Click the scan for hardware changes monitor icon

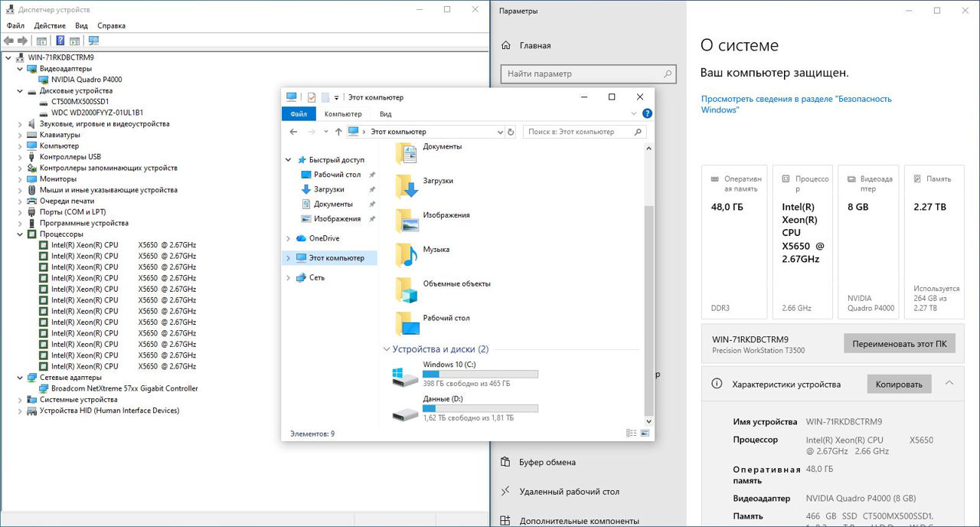93,41
